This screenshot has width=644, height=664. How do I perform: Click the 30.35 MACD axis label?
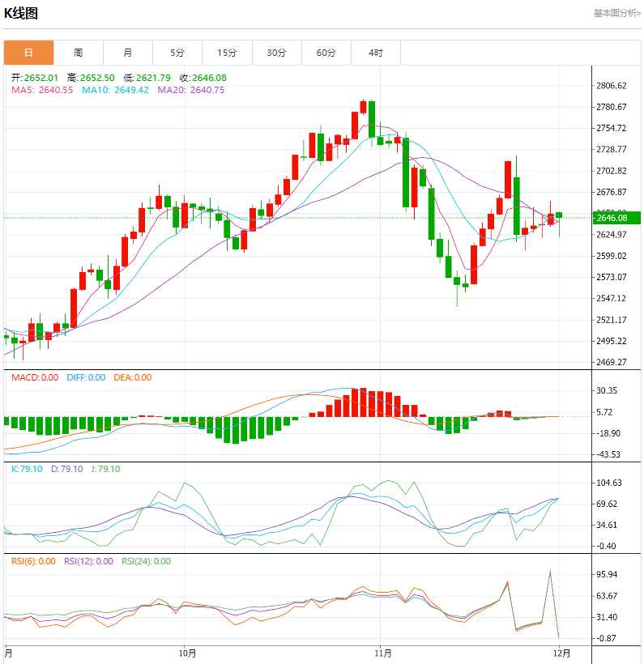tap(606, 390)
